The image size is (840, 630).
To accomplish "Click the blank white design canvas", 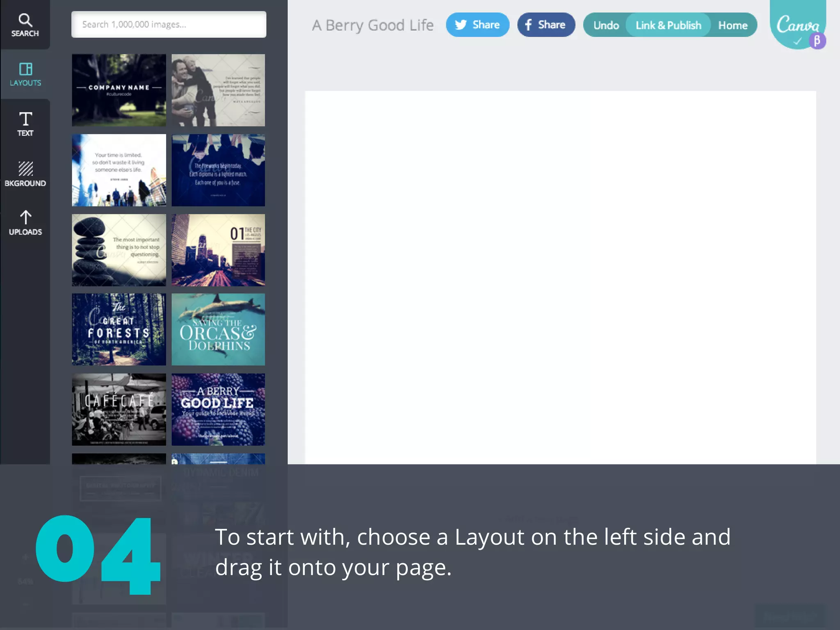I will [560, 277].
